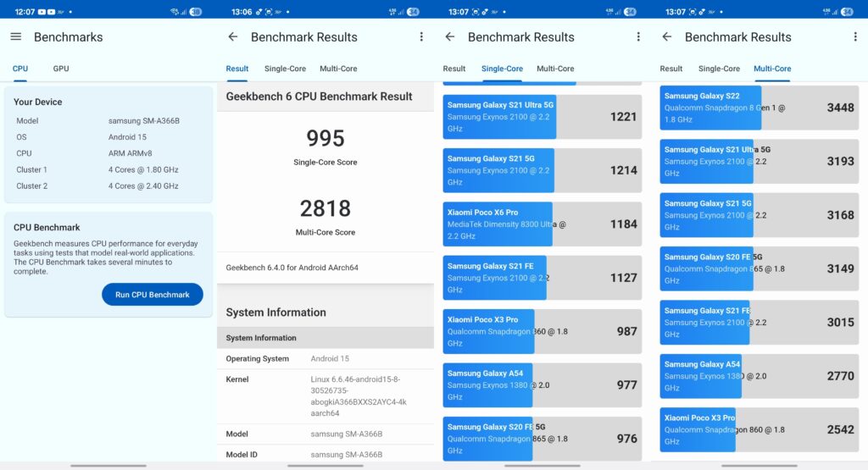Select Samsung Galaxy S21 FE score 1127
Image resolution: width=868 pixels, height=470 pixels.
(542, 278)
